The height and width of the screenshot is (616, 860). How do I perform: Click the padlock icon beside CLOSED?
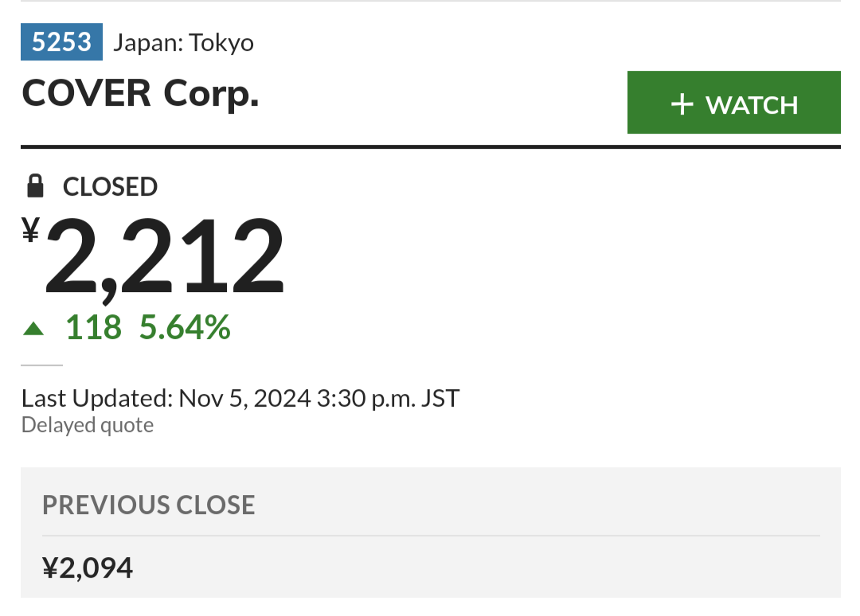(36, 185)
